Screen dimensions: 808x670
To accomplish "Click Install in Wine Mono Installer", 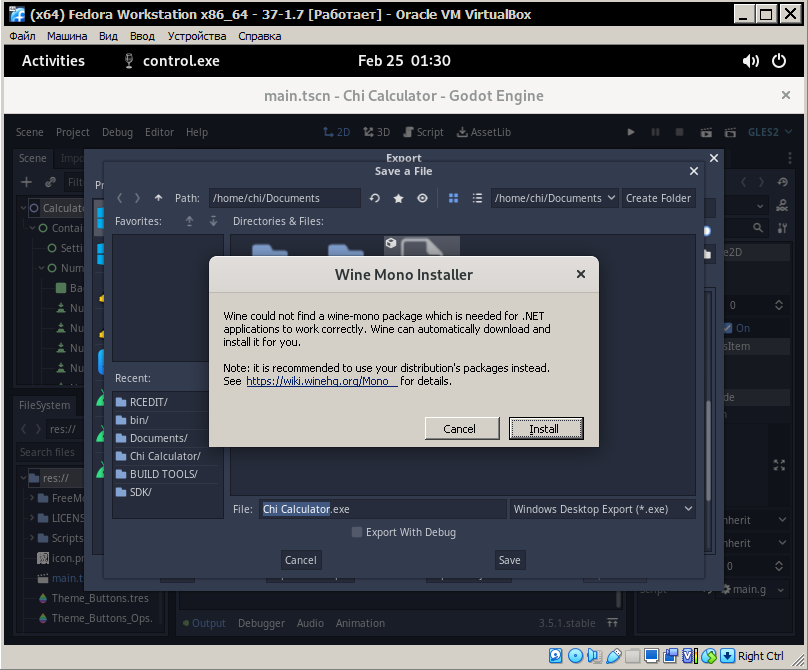I will tap(546, 428).
